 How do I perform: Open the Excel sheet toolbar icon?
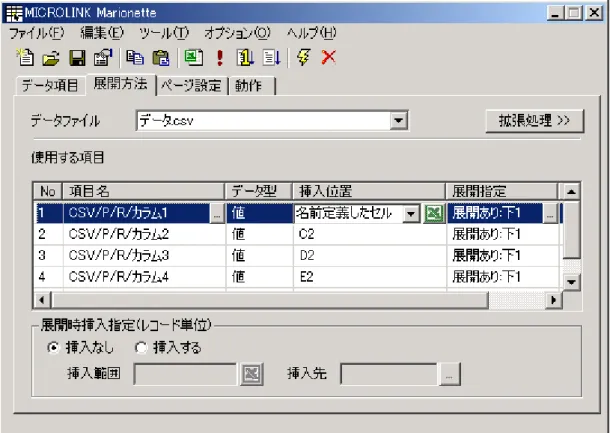coord(193,58)
